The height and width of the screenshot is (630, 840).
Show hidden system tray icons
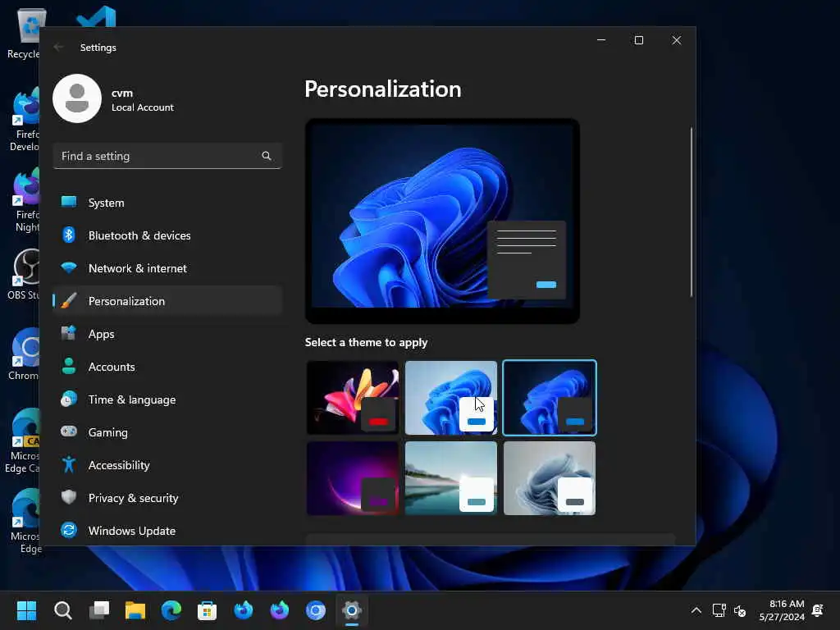pyautogui.click(x=696, y=610)
